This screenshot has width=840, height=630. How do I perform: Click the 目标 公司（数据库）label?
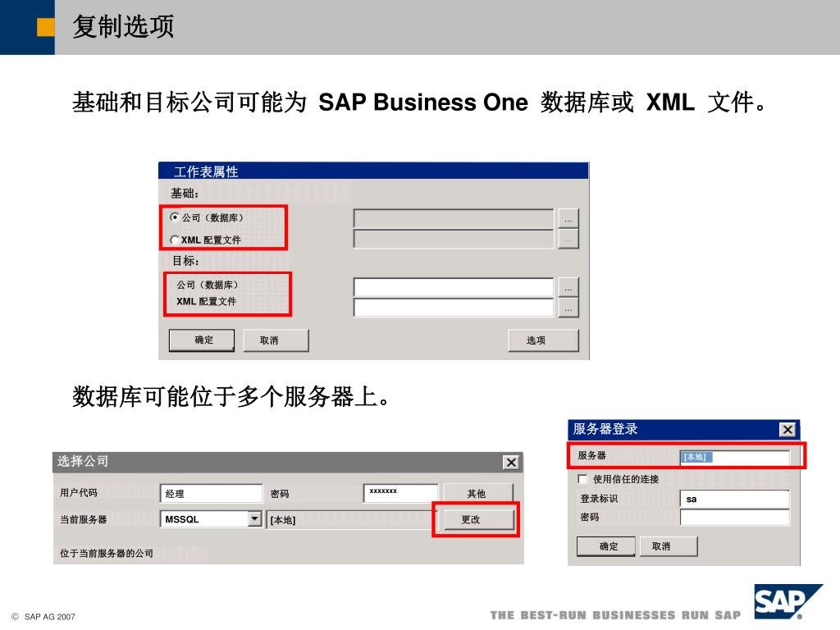coord(208,285)
